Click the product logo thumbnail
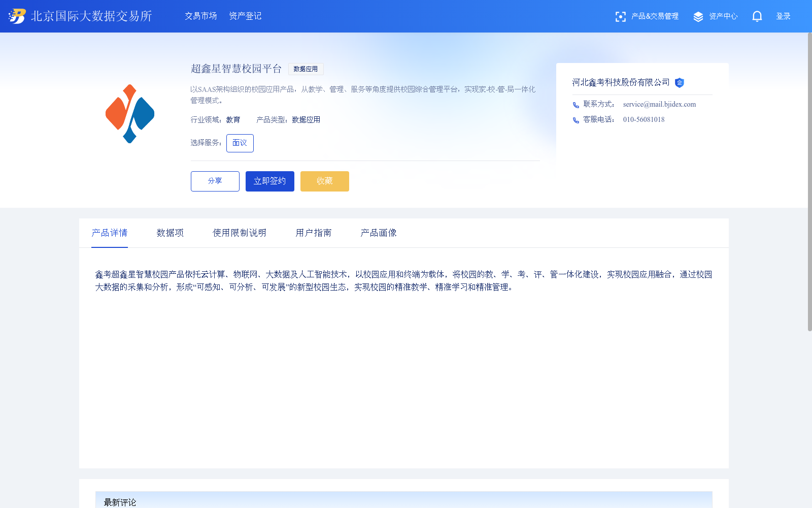 (130, 114)
